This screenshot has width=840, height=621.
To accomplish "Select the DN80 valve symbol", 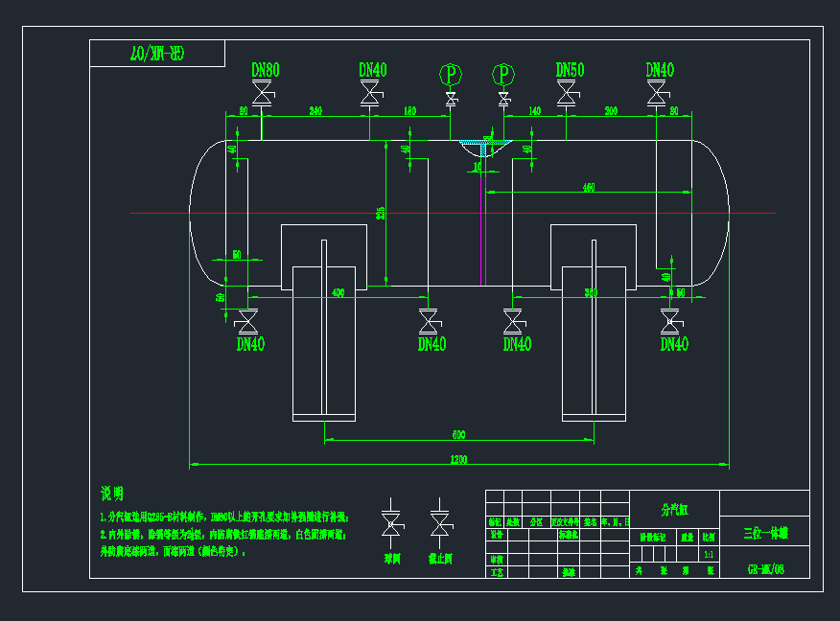I will point(261,94).
